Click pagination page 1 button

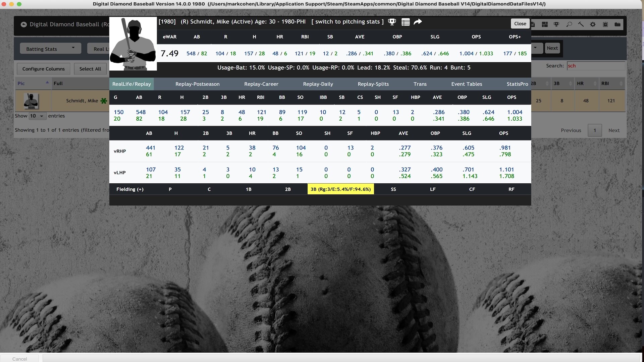[595, 130]
